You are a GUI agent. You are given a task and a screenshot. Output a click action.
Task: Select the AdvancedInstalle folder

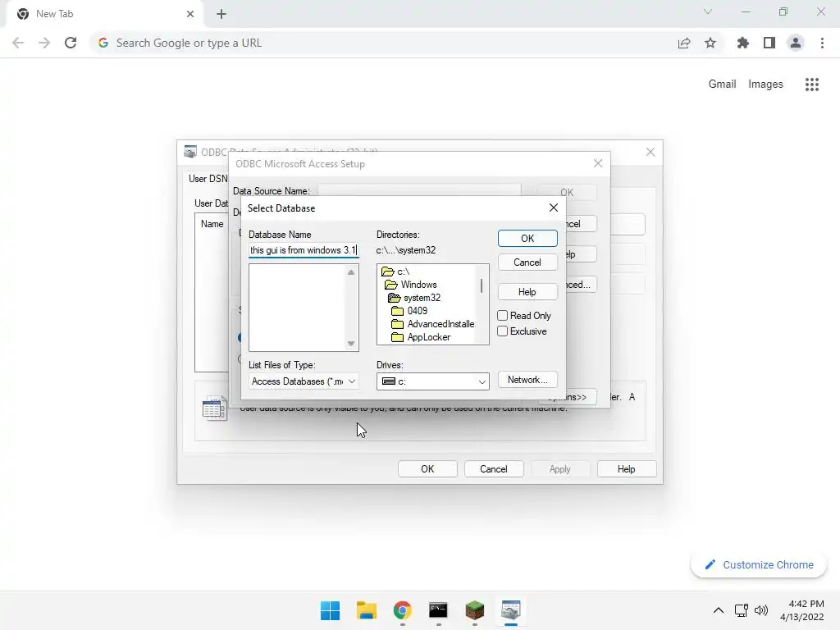(433, 324)
